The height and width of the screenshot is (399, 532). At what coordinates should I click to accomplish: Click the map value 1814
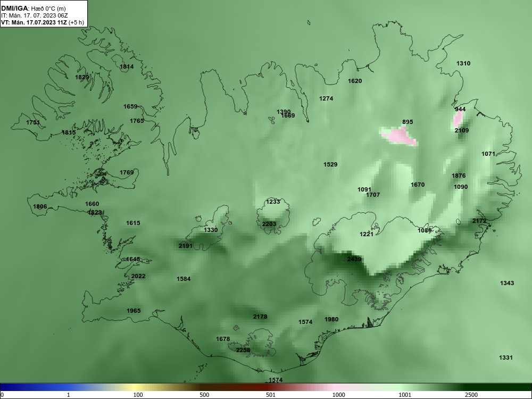click(127, 66)
